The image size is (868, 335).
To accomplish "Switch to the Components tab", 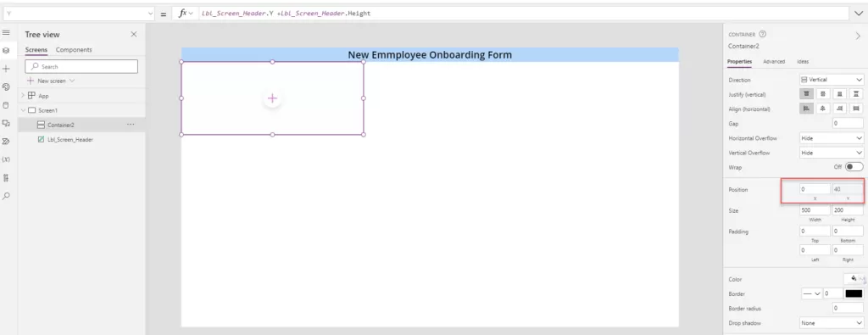I will 74,50.
